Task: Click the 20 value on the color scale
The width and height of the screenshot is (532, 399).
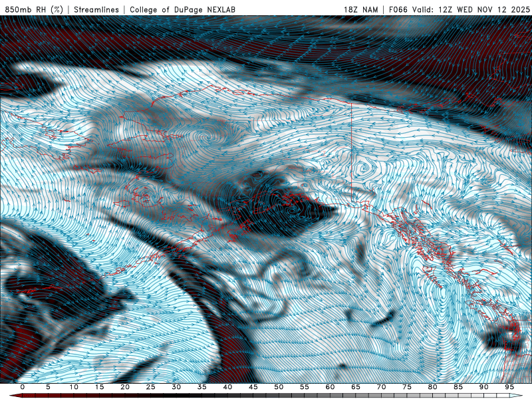Action: click(125, 387)
